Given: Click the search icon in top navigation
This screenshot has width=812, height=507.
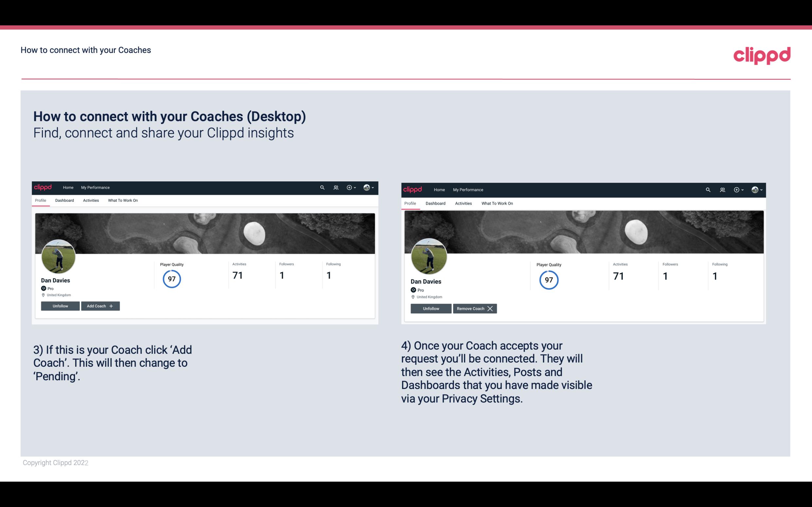Looking at the screenshot, I should coord(322,187).
